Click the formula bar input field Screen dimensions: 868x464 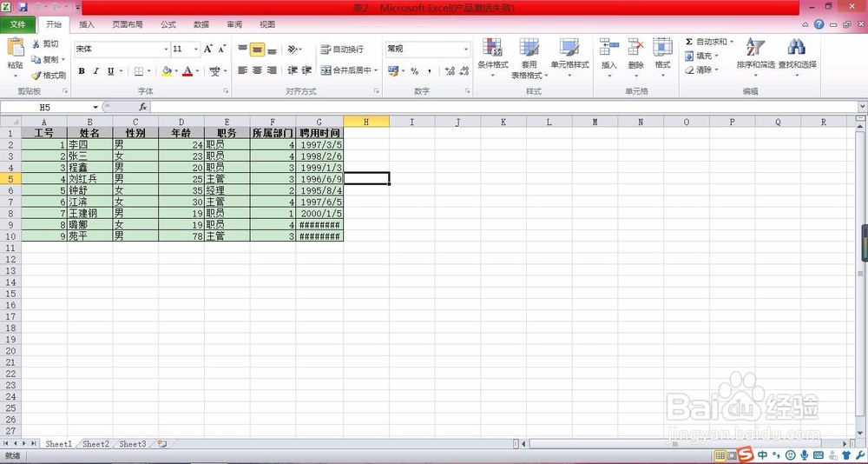click(x=503, y=107)
